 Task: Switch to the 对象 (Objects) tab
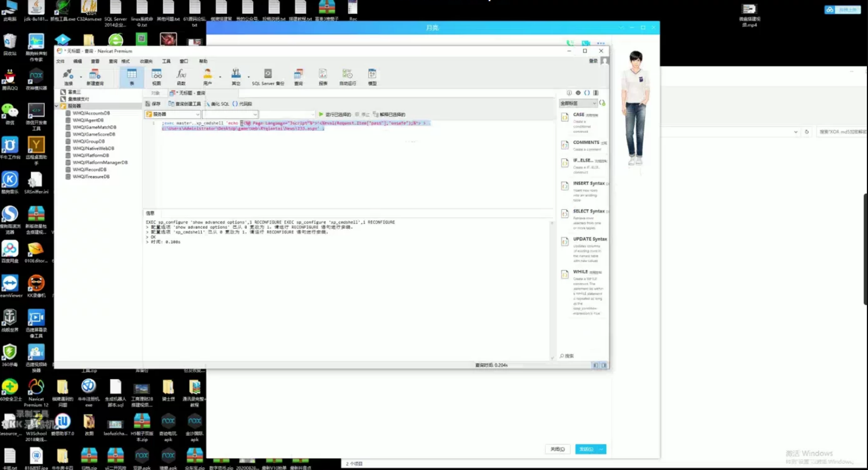tap(155, 93)
